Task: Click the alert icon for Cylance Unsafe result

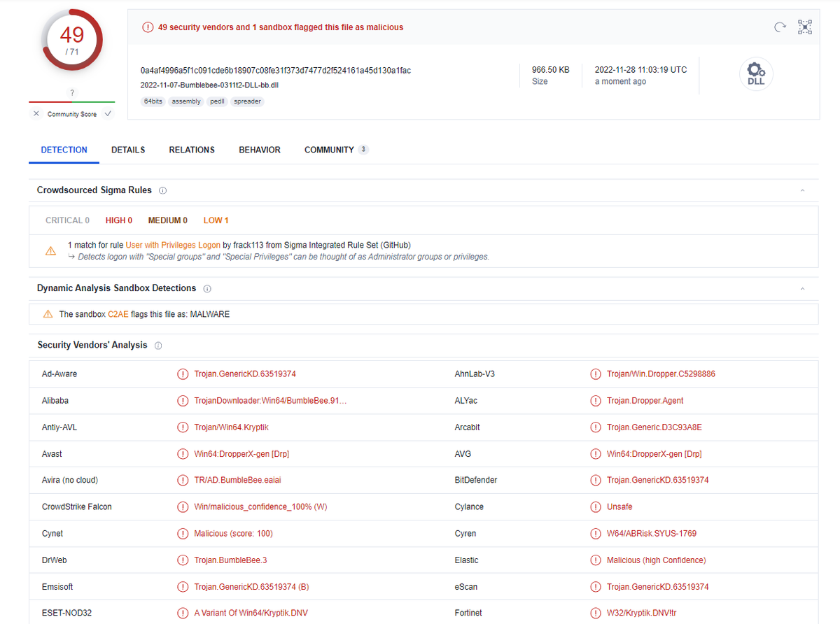Action: [596, 507]
